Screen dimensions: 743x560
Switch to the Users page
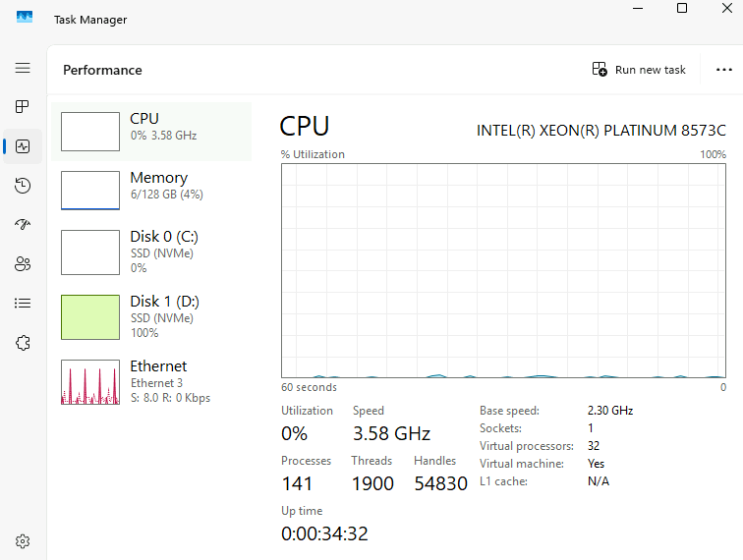23,263
